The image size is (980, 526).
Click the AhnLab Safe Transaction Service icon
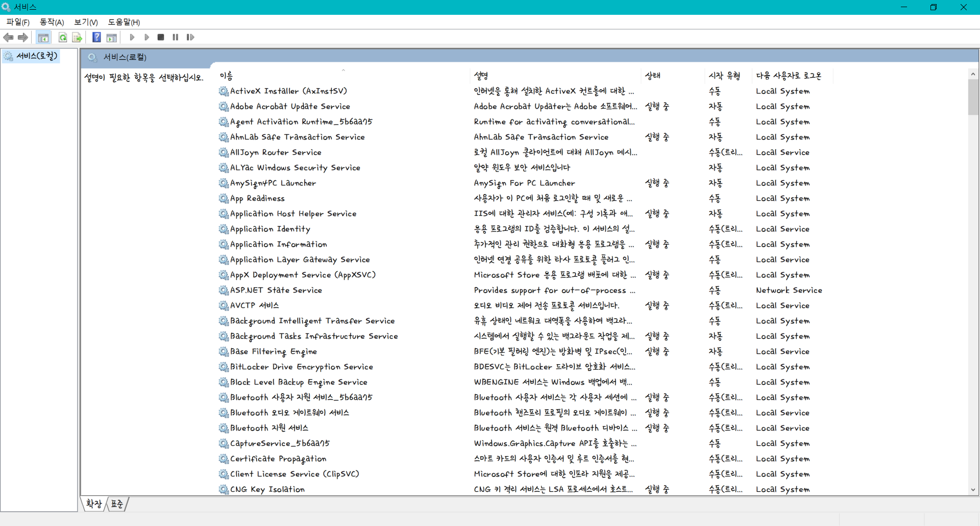point(224,137)
